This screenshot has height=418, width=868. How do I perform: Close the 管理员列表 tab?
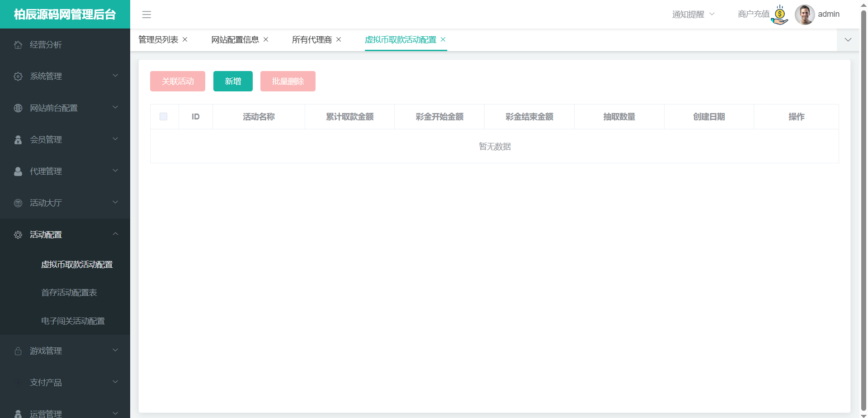pyautogui.click(x=185, y=39)
